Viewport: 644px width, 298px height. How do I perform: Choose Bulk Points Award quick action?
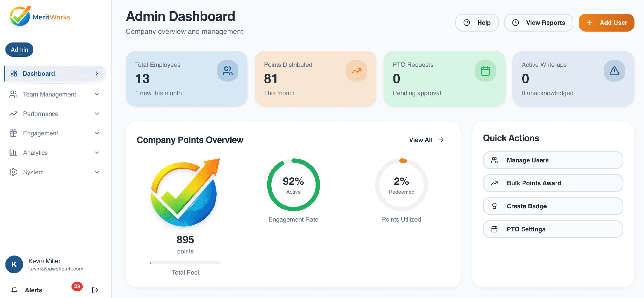tap(553, 183)
